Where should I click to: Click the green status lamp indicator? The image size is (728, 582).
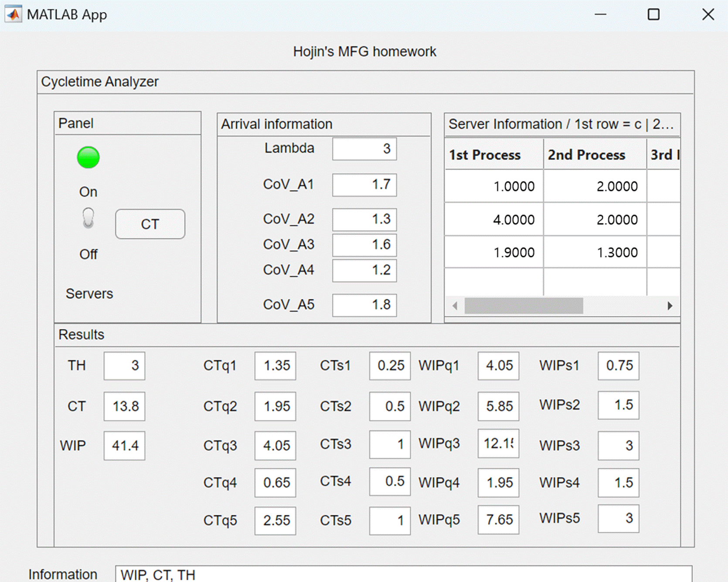click(x=88, y=157)
